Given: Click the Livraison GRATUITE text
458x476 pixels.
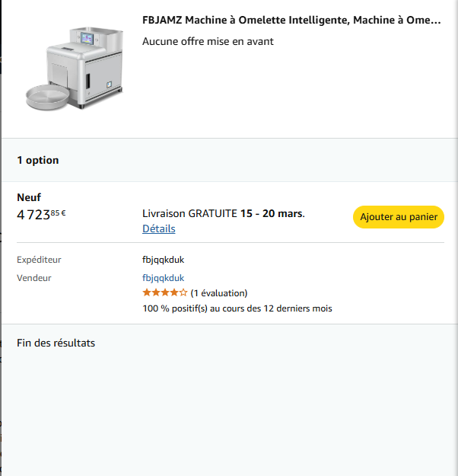Looking at the screenshot, I should [x=189, y=213].
